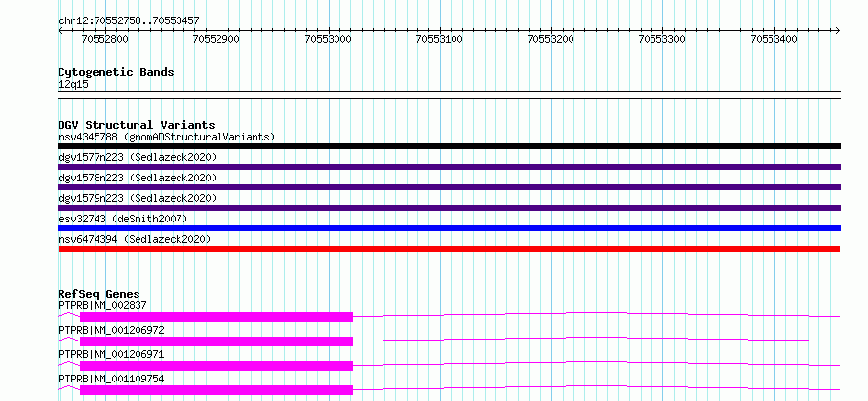This screenshot has width=868, height=401.
Task: Click the black nsv4345788 variant bar
Action: 449,146
